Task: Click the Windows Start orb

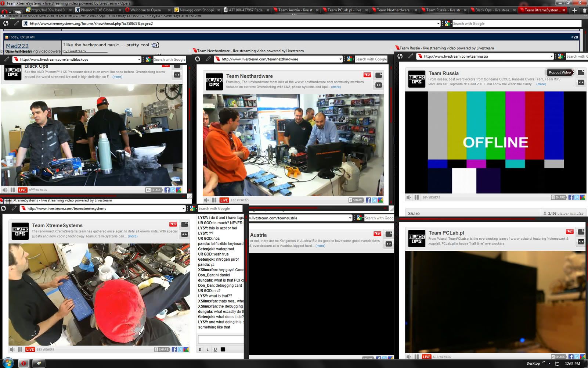Action: point(7,362)
